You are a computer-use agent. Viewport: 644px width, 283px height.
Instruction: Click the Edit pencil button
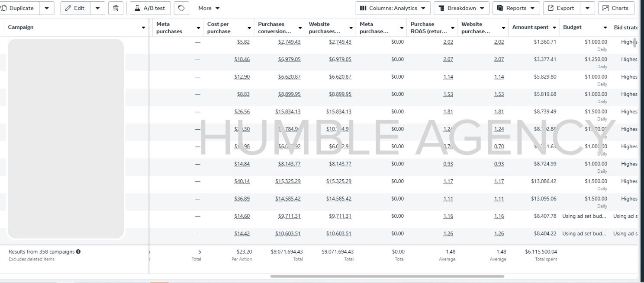coord(75,8)
